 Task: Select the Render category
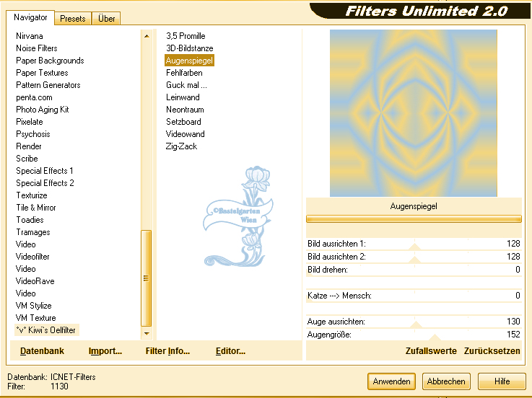coord(29,146)
